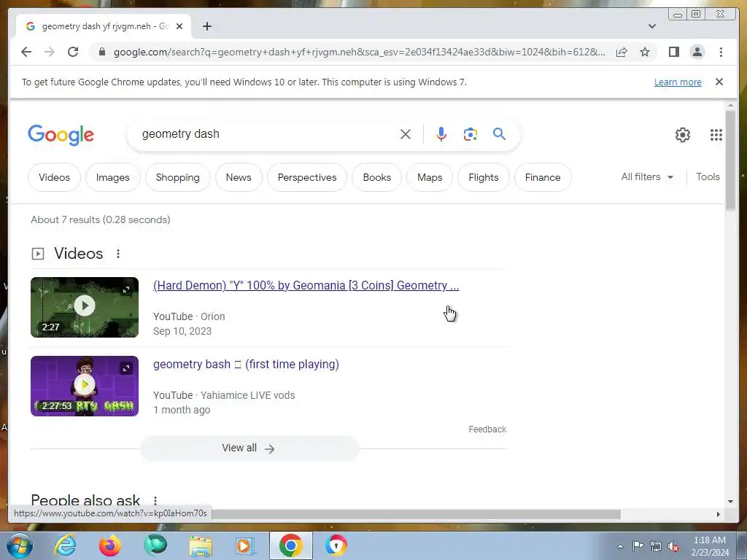Screen dimensions: 747x560
Task: Search by image with Lens icon
Action: [471, 134]
